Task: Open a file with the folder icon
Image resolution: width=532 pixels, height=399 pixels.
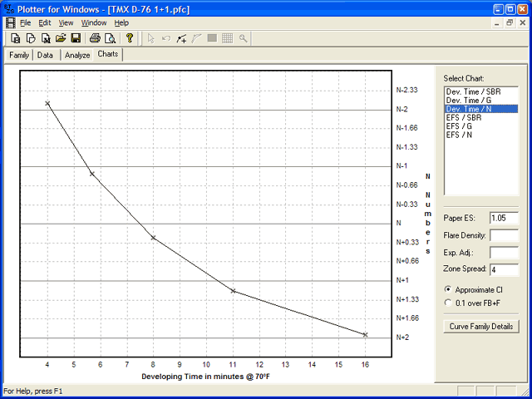Action: (61, 38)
